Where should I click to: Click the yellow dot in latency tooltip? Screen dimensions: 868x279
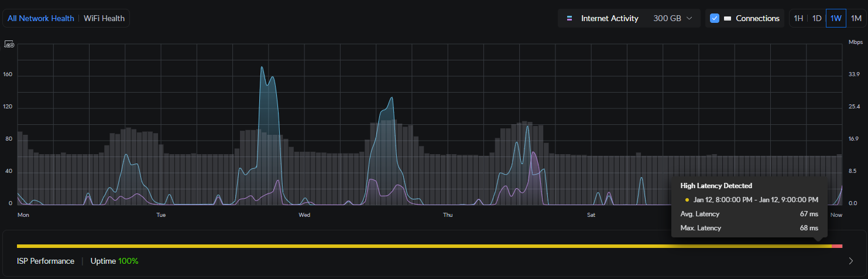coord(687,200)
